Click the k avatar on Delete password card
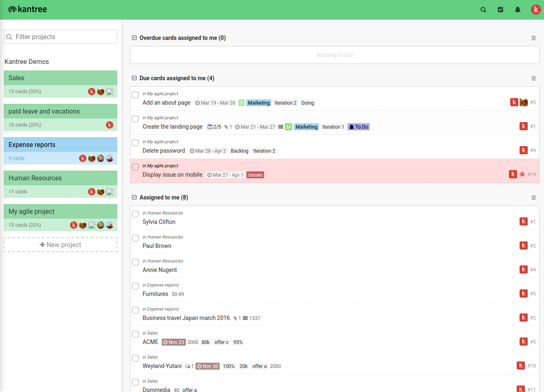Viewport: 544px width, 392px height. [x=524, y=150]
